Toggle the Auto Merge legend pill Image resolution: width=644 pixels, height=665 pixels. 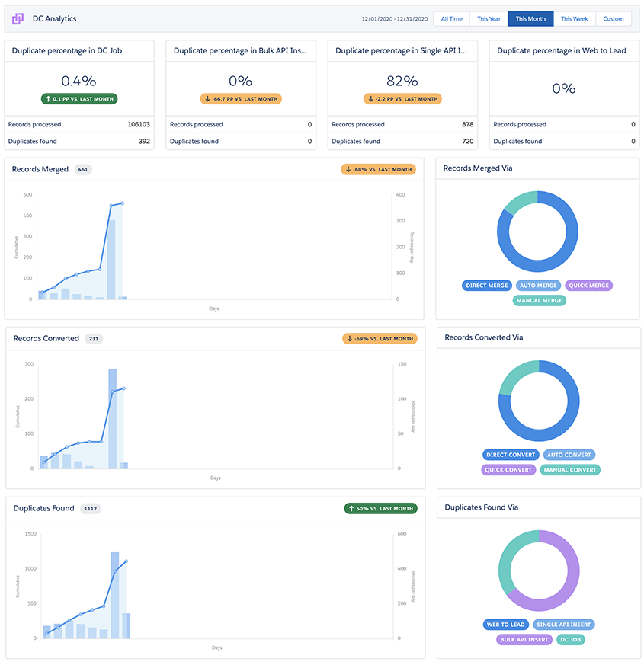coord(538,286)
